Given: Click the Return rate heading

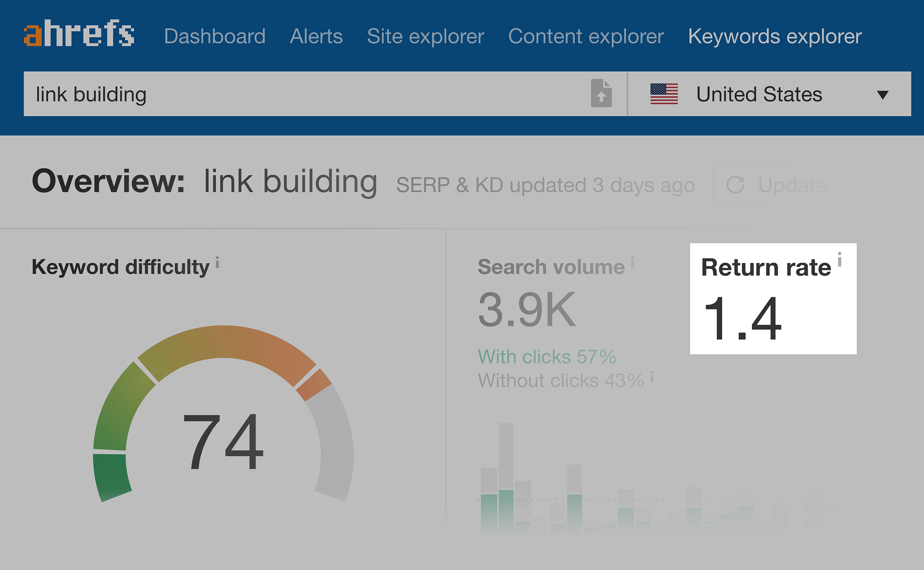Looking at the screenshot, I should (x=766, y=268).
